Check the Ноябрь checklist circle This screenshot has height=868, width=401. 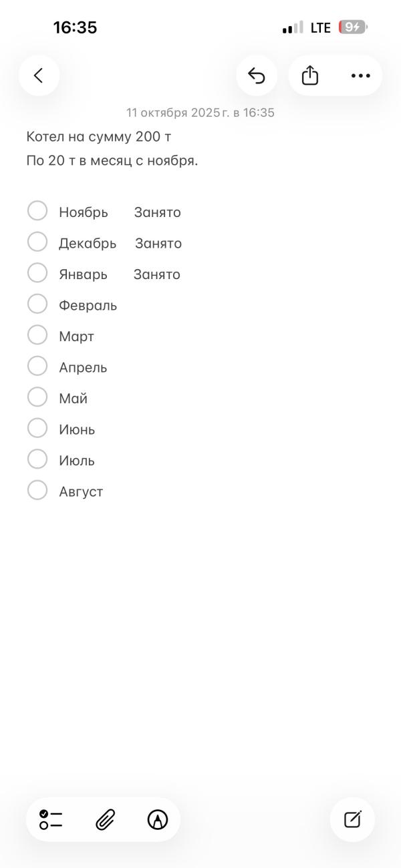[37, 211]
